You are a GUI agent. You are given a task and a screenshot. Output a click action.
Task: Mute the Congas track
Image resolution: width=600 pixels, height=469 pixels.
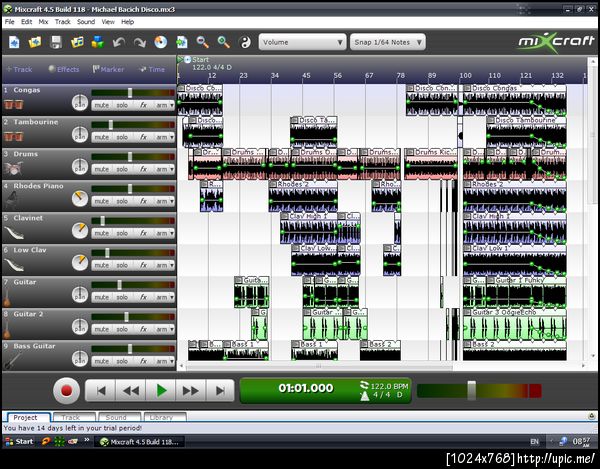101,105
